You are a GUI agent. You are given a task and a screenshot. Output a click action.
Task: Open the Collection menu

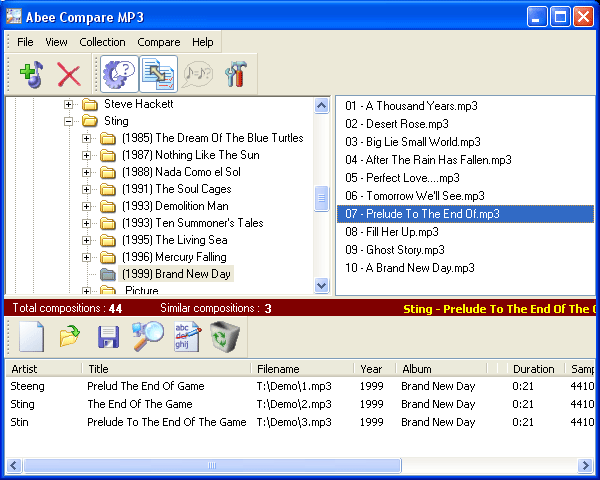click(102, 42)
